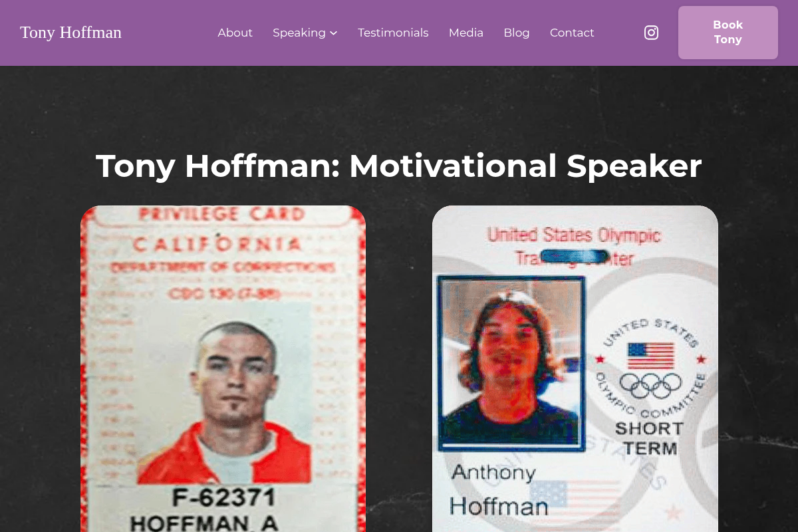Screen dimensions: 798x532
Task: Click the F-62371 number on card
Action: (223, 497)
